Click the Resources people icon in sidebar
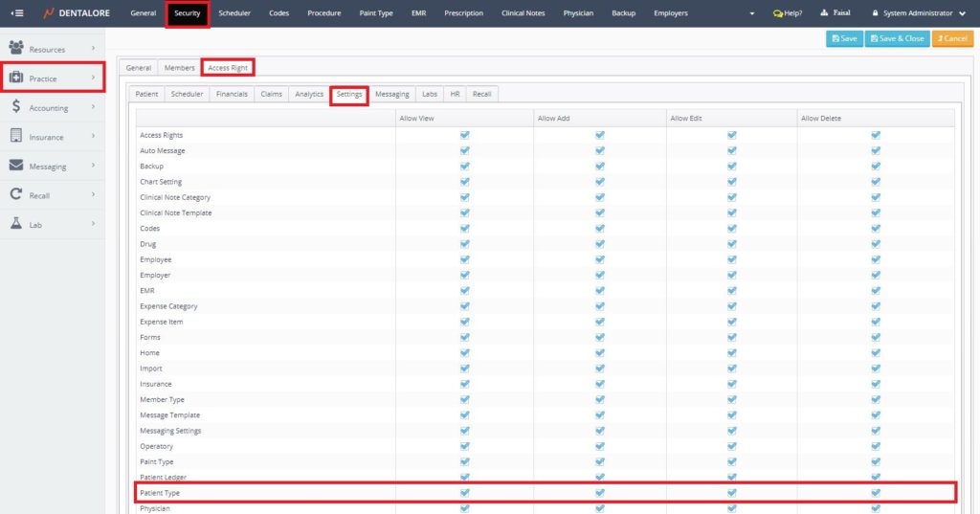Screen dimensions: 980x514 [16, 48]
